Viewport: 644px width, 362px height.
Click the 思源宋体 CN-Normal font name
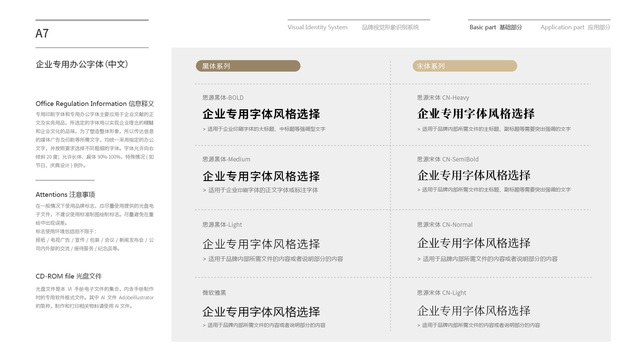(445, 225)
